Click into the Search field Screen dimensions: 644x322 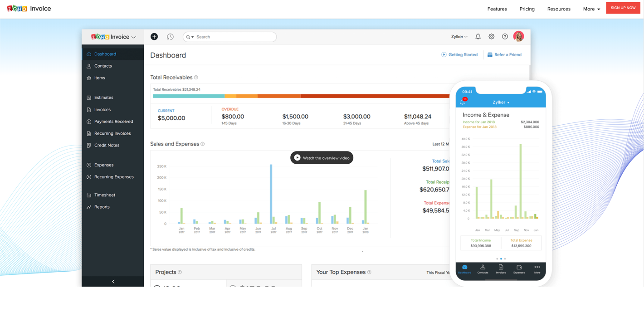coord(230,37)
